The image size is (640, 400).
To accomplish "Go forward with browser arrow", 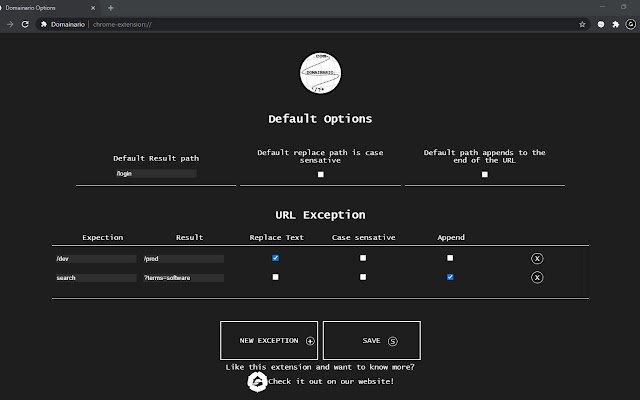I will 10,24.
